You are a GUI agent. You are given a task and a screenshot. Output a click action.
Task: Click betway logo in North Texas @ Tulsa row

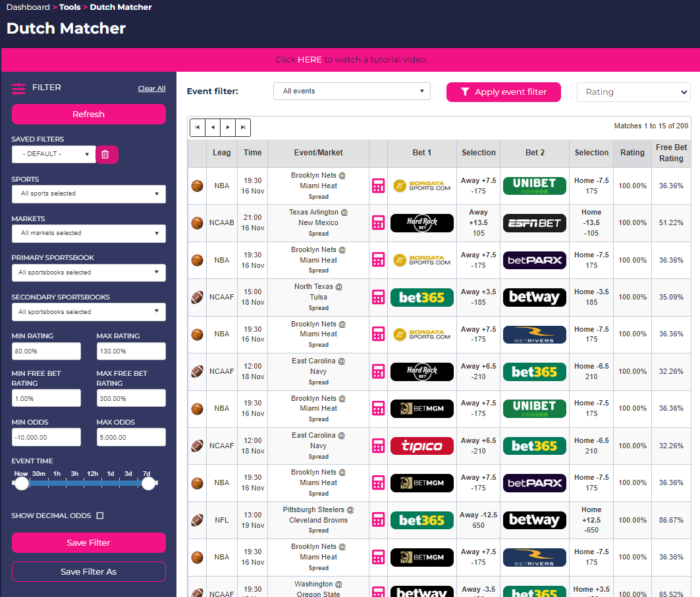534,297
